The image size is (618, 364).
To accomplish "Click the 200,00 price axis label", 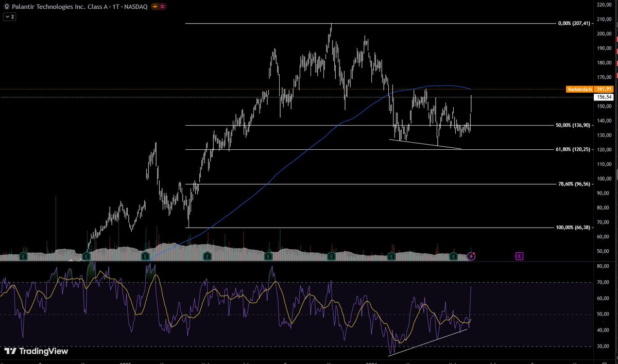I will click(604, 33).
